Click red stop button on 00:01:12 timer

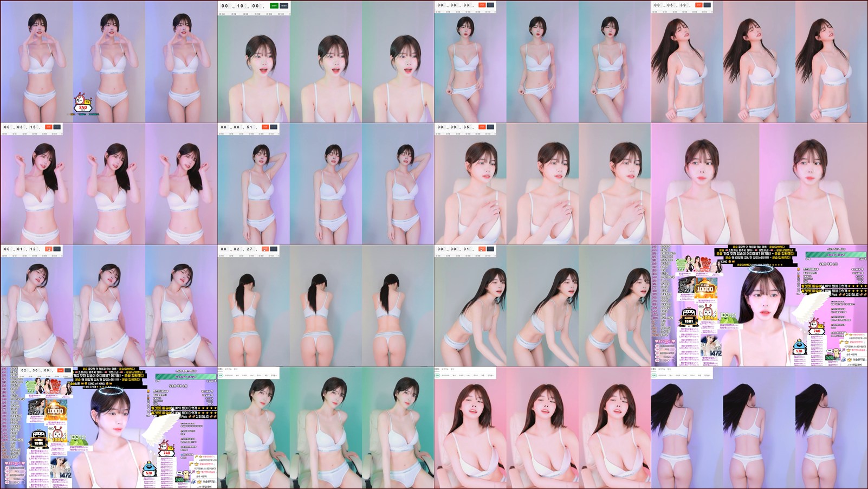tap(48, 249)
